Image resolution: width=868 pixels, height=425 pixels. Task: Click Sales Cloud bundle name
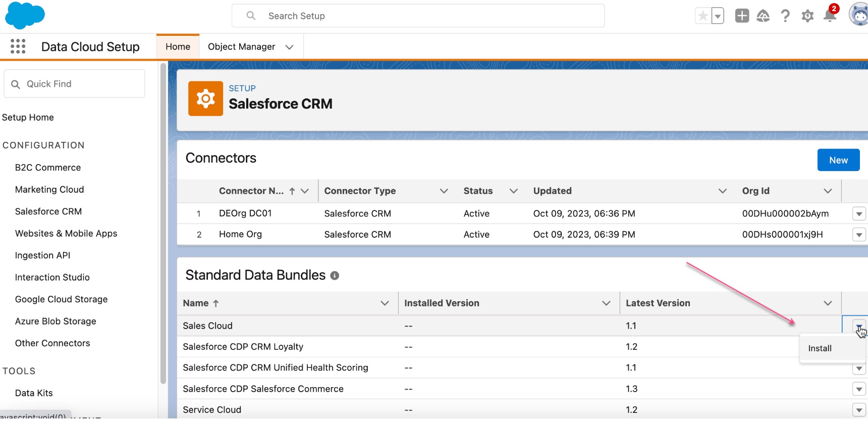click(207, 326)
